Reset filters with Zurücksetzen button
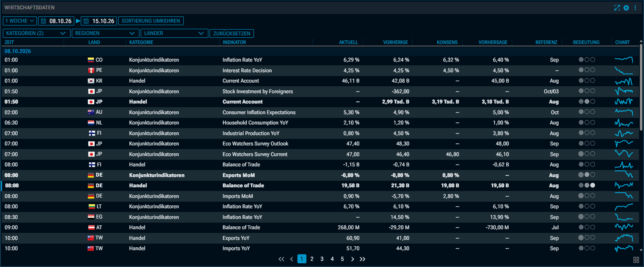 coord(232,33)
